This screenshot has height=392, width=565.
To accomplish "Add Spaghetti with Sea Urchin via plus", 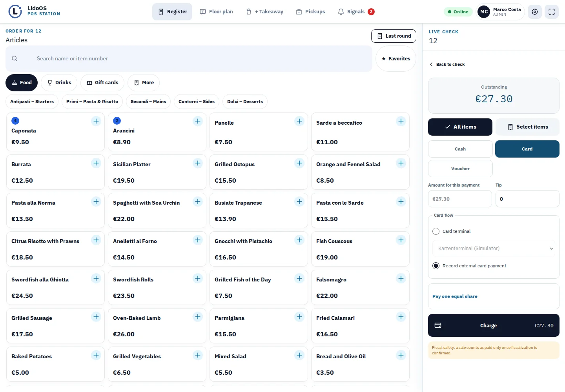I will 198,201.
